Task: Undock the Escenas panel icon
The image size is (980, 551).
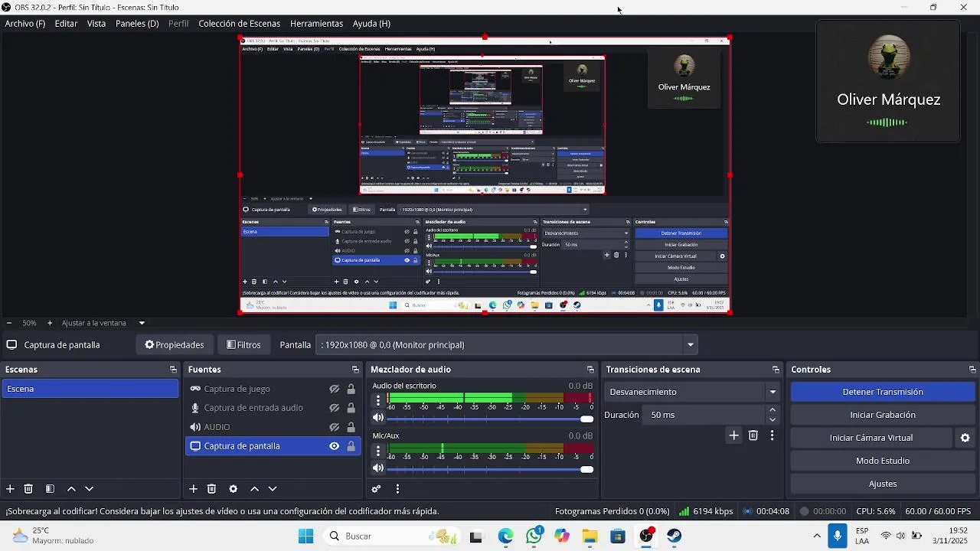Action: [x=173, y=370]
